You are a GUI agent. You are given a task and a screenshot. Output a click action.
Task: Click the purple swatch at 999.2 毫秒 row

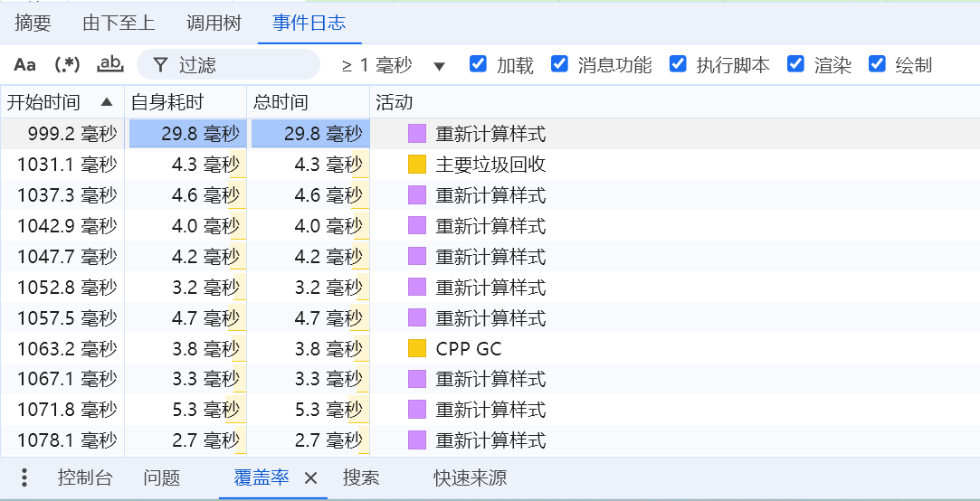[416, 134]
